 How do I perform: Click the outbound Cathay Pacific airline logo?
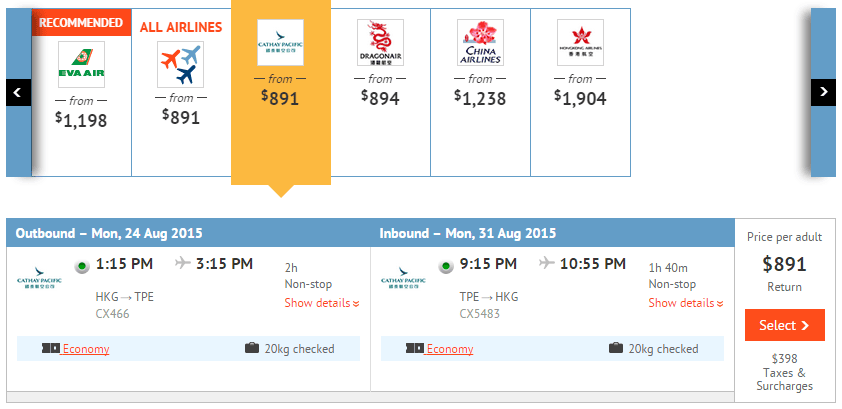coord(39,278)
